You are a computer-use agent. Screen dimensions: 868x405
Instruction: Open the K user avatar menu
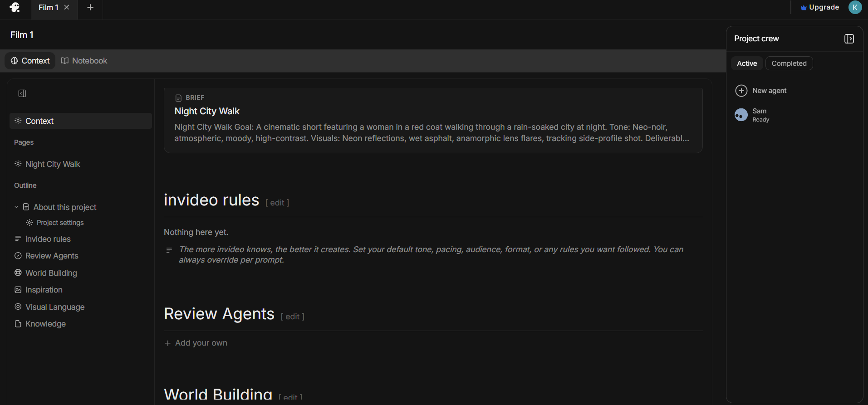tap(855, 7)
